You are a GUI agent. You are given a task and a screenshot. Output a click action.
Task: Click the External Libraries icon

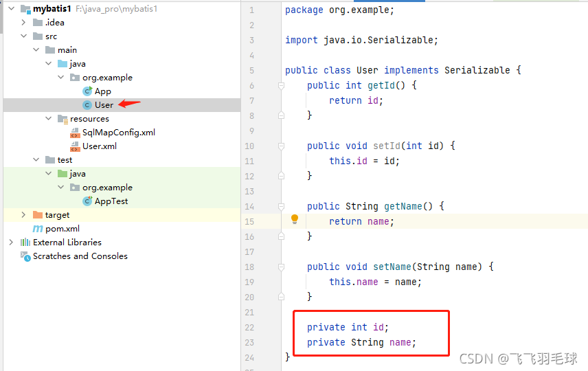[x=25, y=243]
